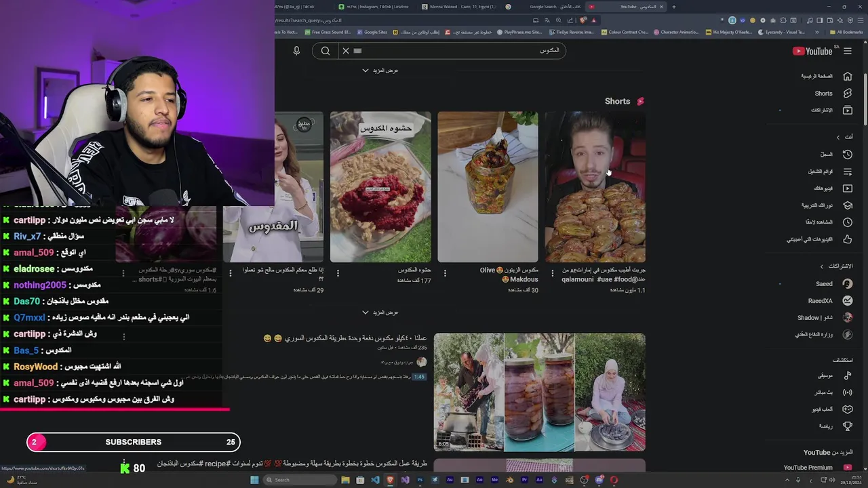This screenshot has height=488, width=868.
Task: Switch to the Menna Waleed browser tab
Action: pos(460,7)
